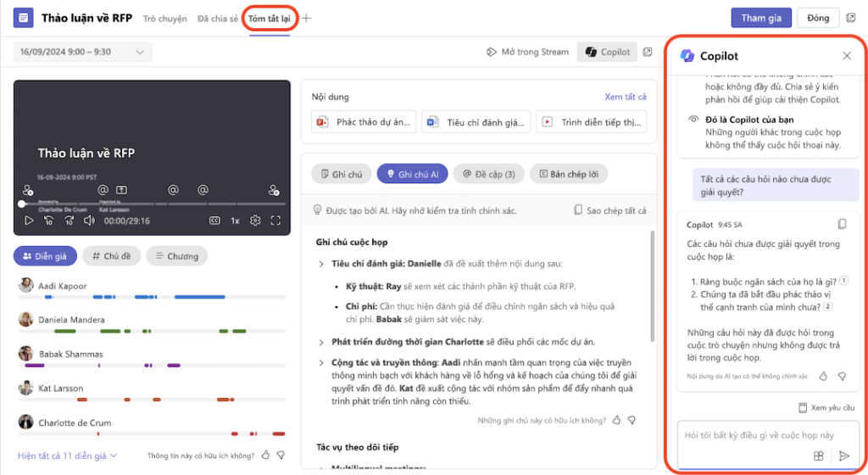This screenshot has width=868, height=475.
Task: Expand Hiện tất cả 11 diễn giả
Action: (67, 455)
